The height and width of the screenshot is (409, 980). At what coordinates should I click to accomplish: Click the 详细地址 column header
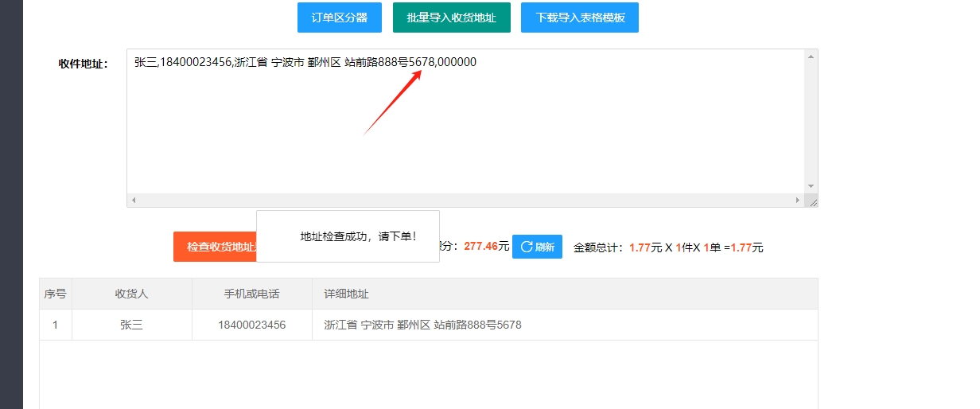pyautogui.click(x=346, y=294)
